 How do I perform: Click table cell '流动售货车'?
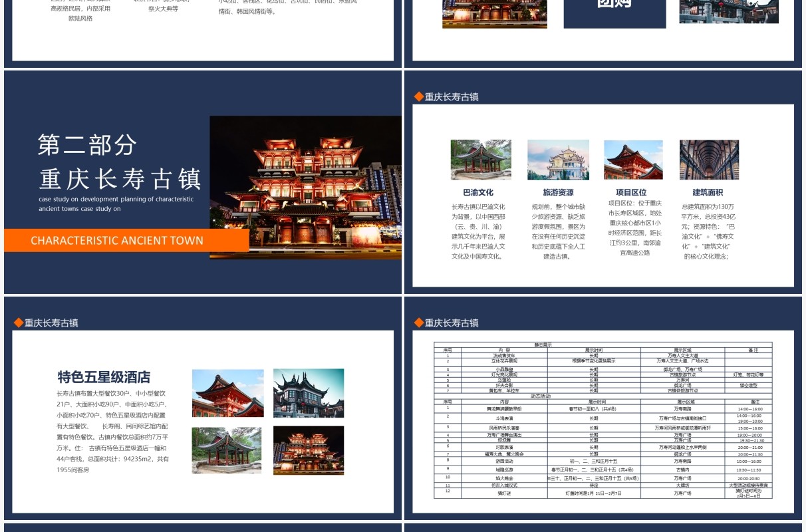click(505, 355)
